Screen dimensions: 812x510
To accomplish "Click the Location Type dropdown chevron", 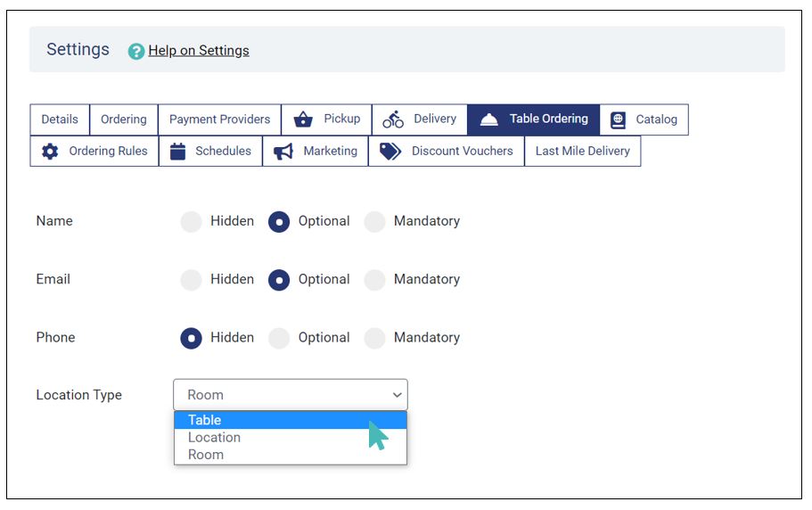I will [398, 395].
